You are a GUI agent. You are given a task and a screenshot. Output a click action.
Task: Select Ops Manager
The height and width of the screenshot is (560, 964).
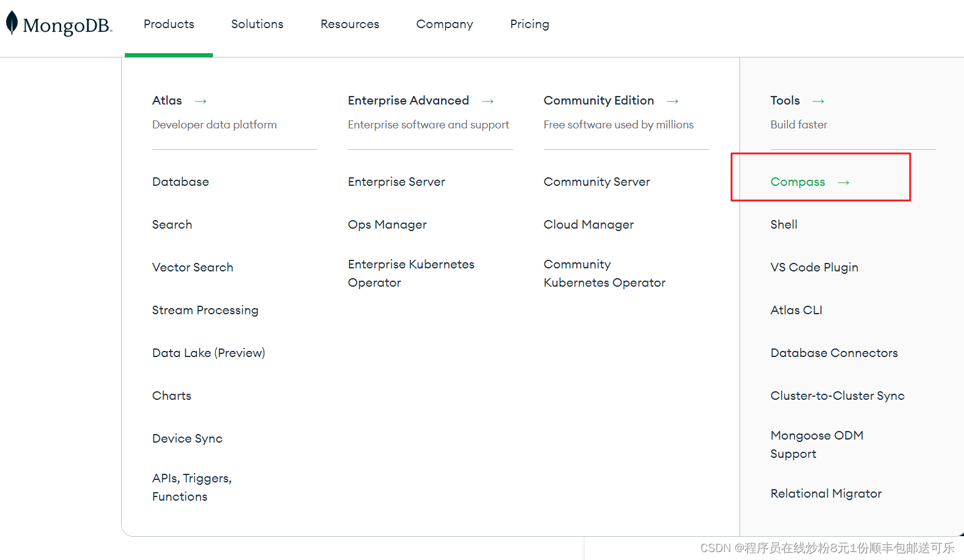click(387, 225)
